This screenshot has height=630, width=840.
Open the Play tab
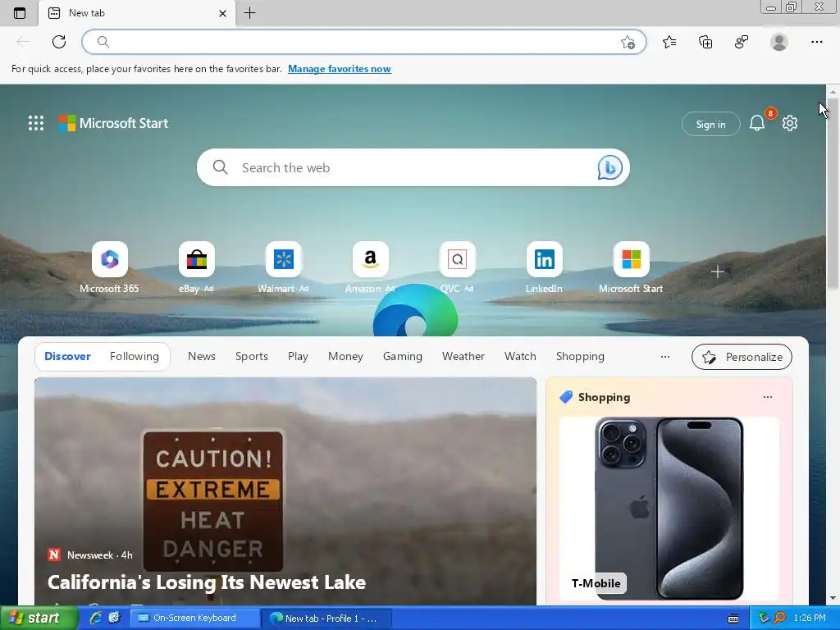(298, 356)
